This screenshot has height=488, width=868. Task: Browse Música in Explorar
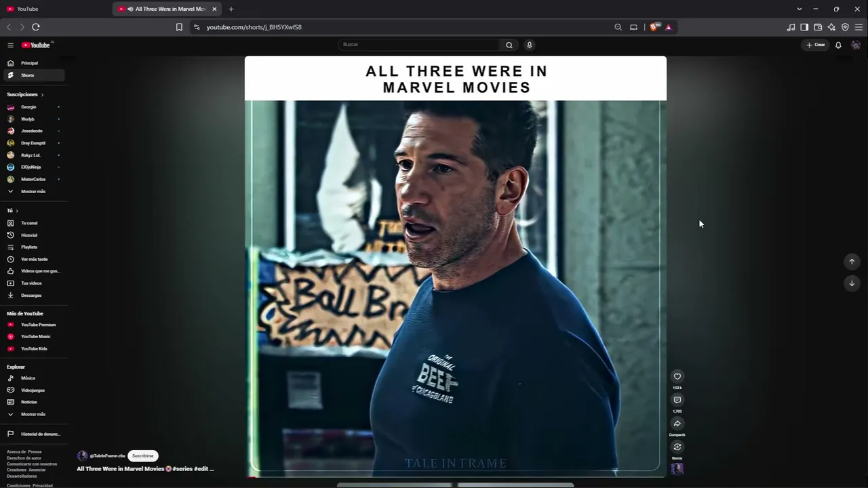(x=35, y=378)
